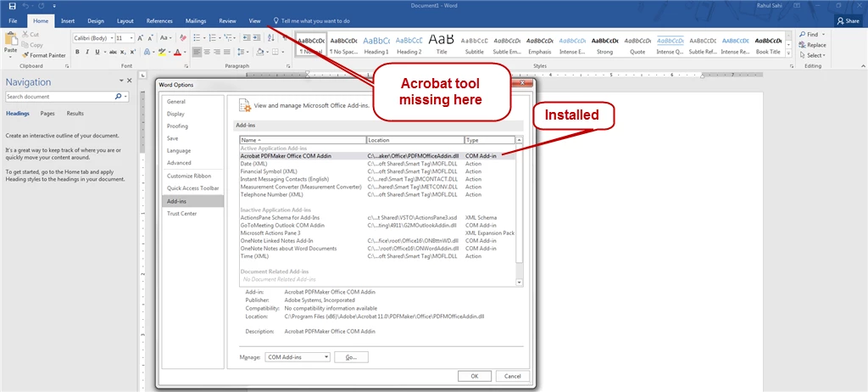The width and height of the screenshot is (868, 392).
Task: Open the Find dropdown arrow
Action: (x=823, y=35)
